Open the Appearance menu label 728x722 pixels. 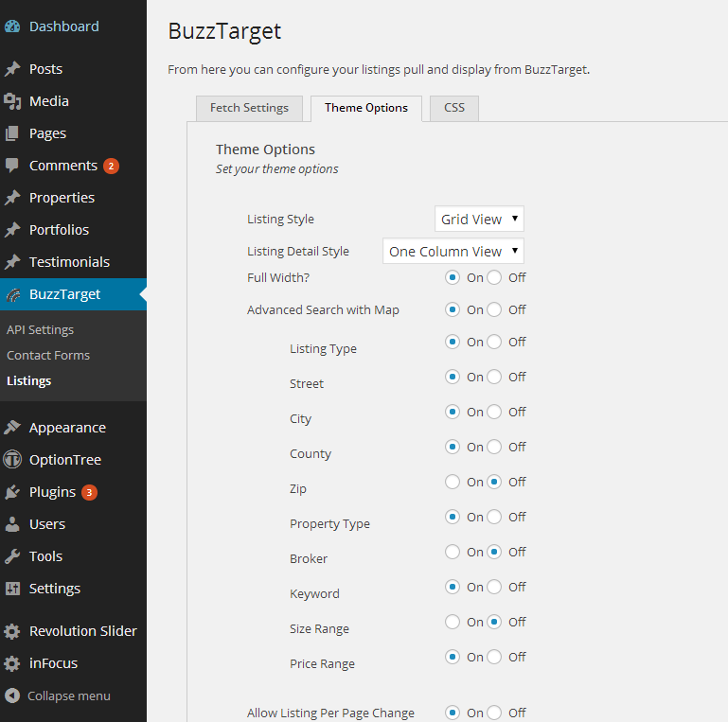pyautogui.click(x=67, y=428)
